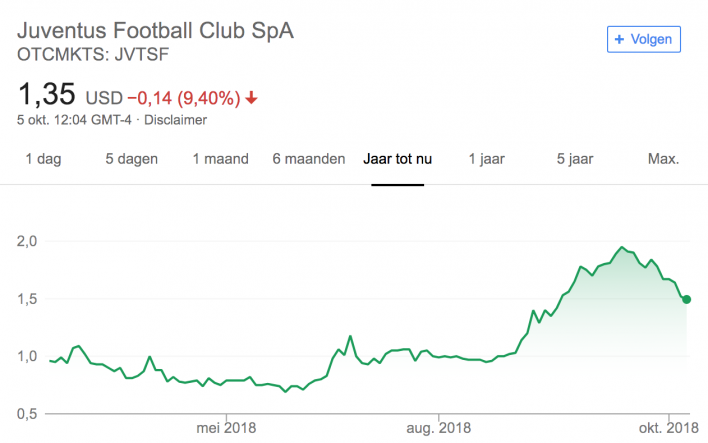Click the green endpoint dot on the chart
The height and width of the screenshot is (443, 708).
point(687,299)
